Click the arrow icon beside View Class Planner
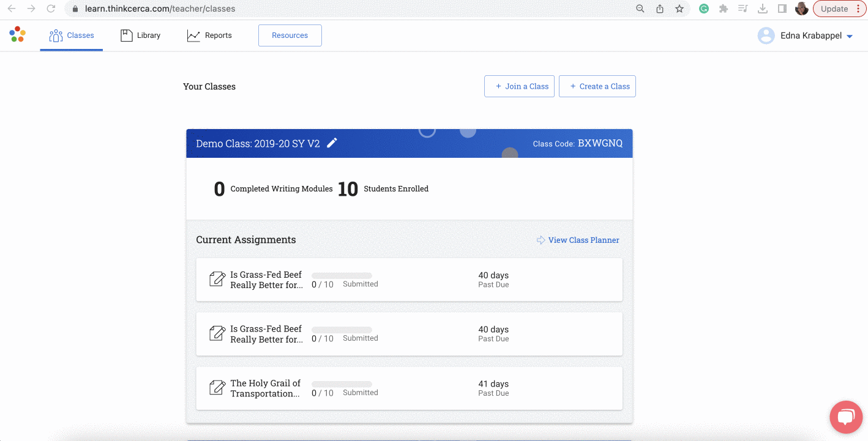Image resolution: width=868 pixels, height=441 pixels. pos(541,240)
